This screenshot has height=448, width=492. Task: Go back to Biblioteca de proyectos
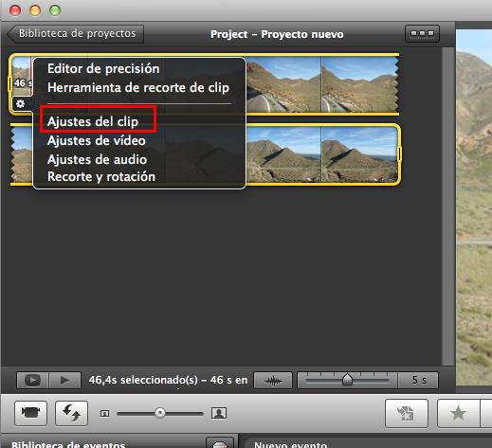(76, 34)
